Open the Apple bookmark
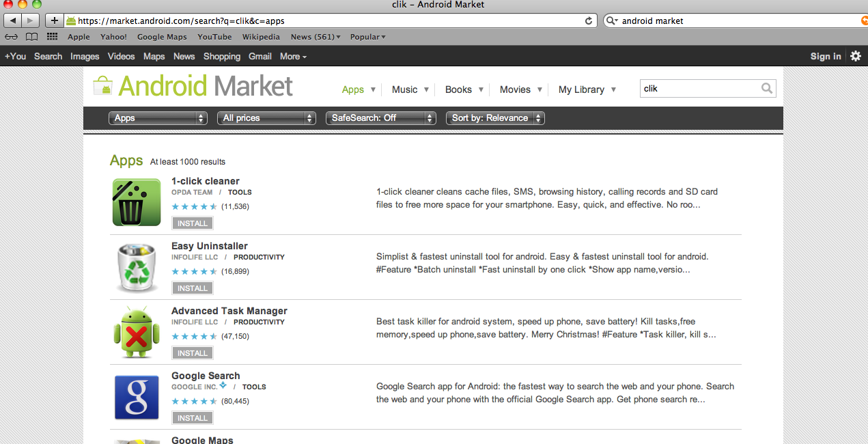 point(79,37)
